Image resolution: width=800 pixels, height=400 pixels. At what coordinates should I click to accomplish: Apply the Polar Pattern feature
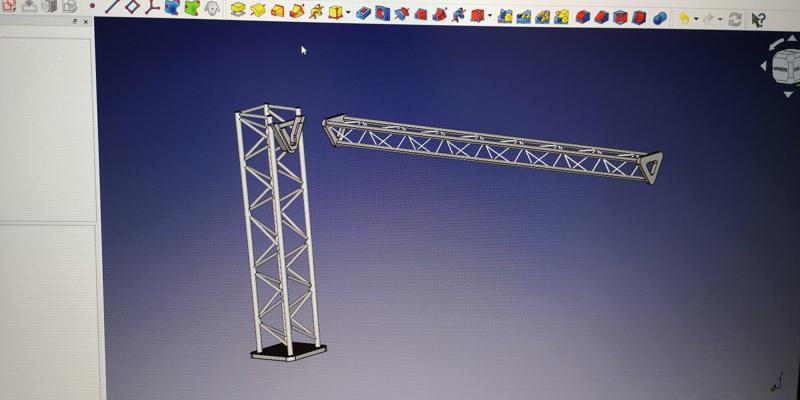542,17
